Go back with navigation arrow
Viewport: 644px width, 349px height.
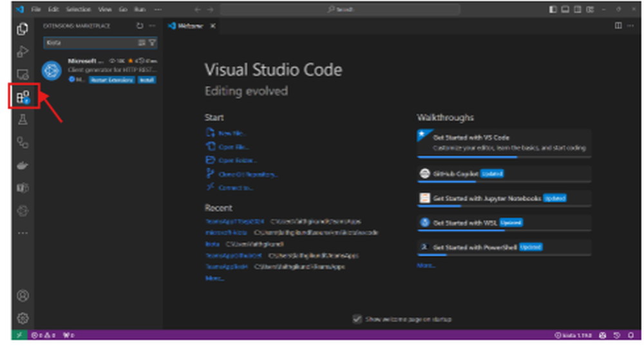198,10
